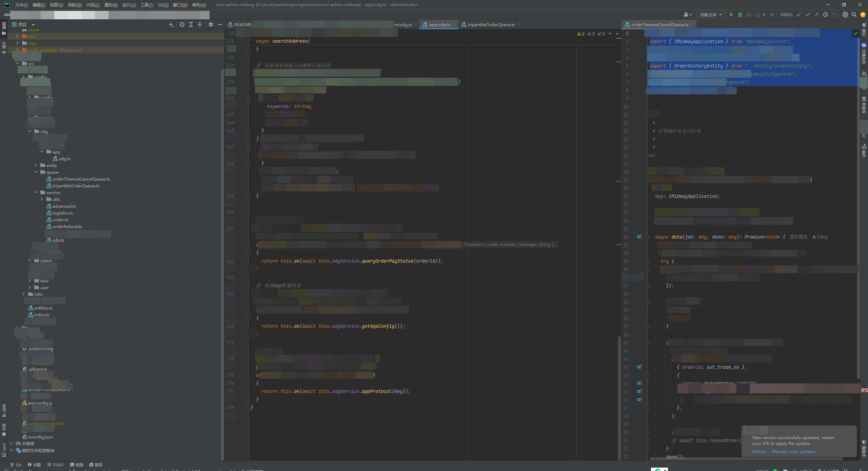Click Restart link in update notification

[x=759, y=452]
